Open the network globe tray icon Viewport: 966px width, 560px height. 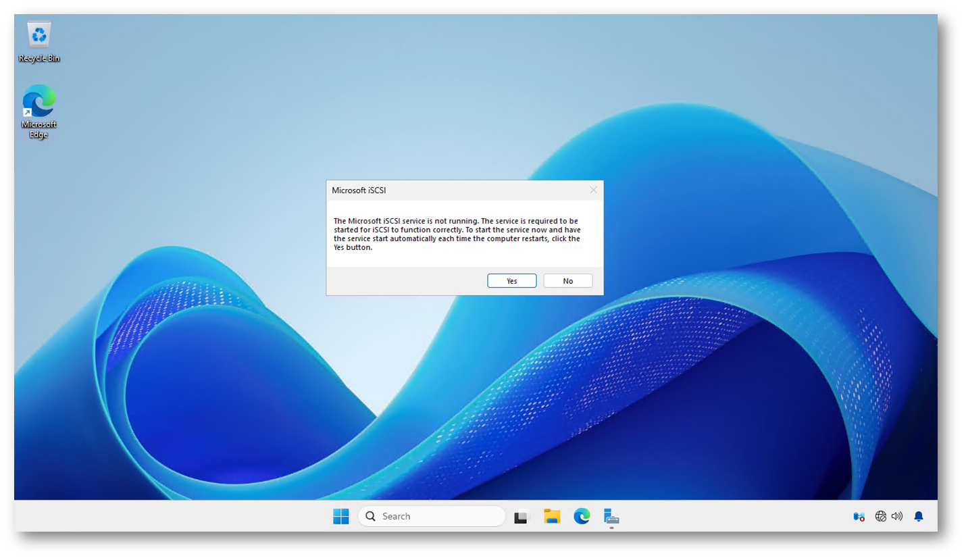[x=880, y=517]
